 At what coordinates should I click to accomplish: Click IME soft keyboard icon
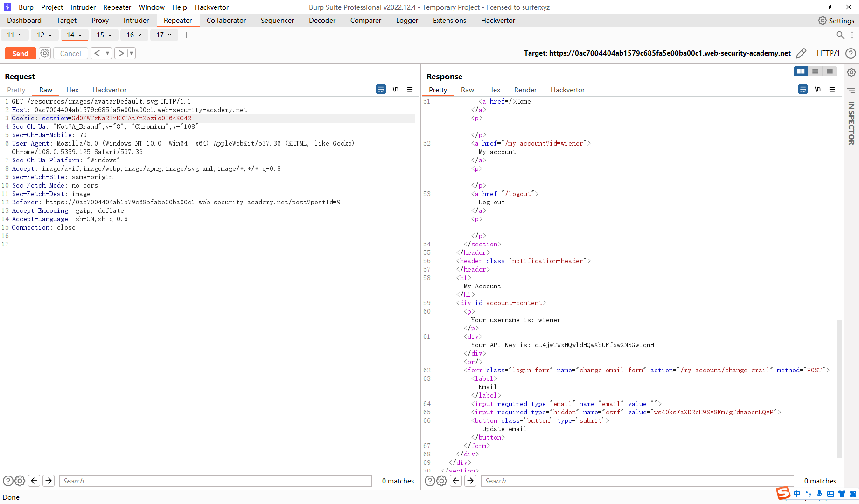click(831, 494)
